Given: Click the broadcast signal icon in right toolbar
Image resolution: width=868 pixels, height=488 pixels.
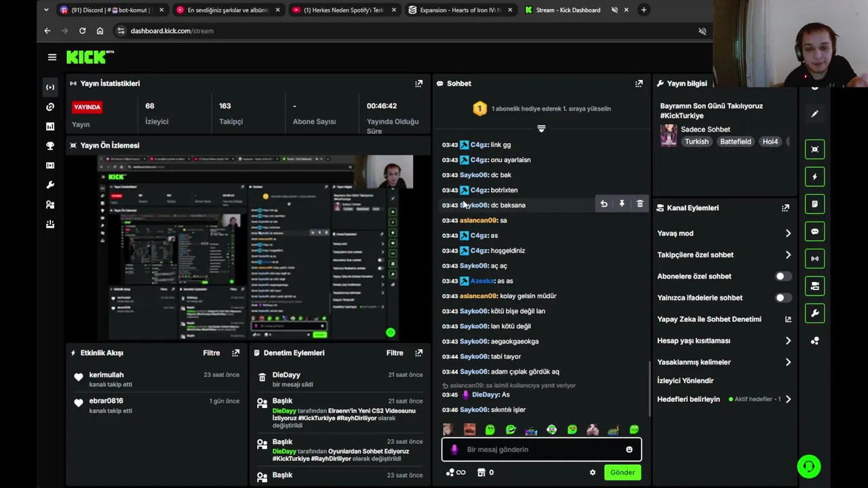Looking at the screenshot, I should tap(814, 258).
